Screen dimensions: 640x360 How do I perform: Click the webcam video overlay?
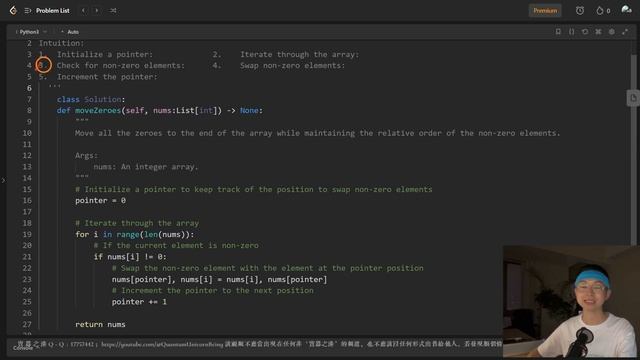(571, 302)
